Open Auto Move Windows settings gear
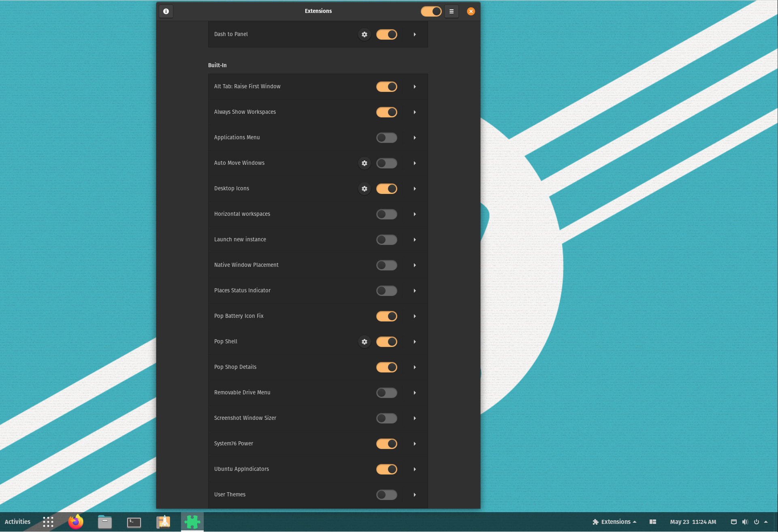Viewport: 778px width, 532px height. point(364,163)
